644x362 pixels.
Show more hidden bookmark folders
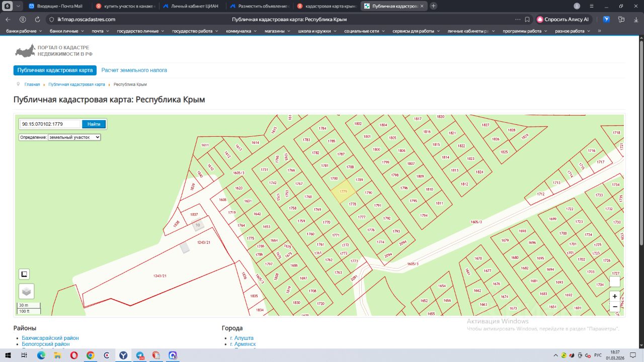pos(599,31)
